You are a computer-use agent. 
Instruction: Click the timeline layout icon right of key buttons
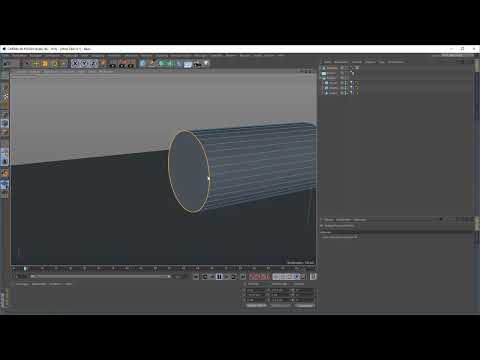[x=313, y=276]
